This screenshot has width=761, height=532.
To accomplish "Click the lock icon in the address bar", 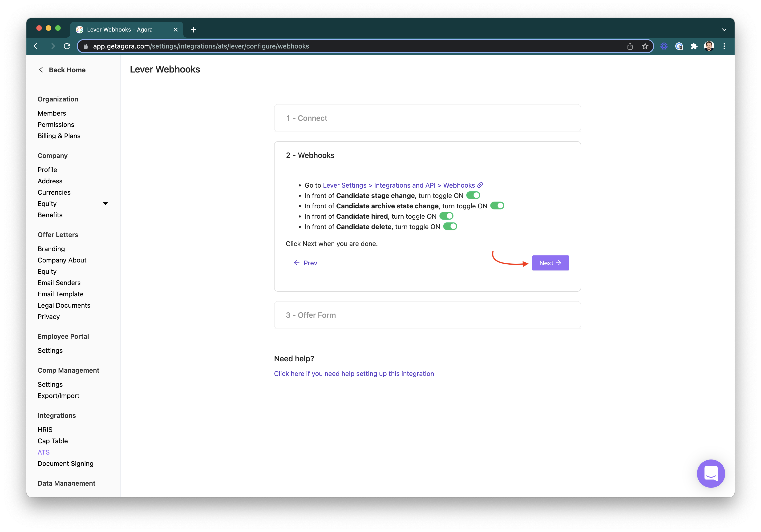I will click(85, 46).
